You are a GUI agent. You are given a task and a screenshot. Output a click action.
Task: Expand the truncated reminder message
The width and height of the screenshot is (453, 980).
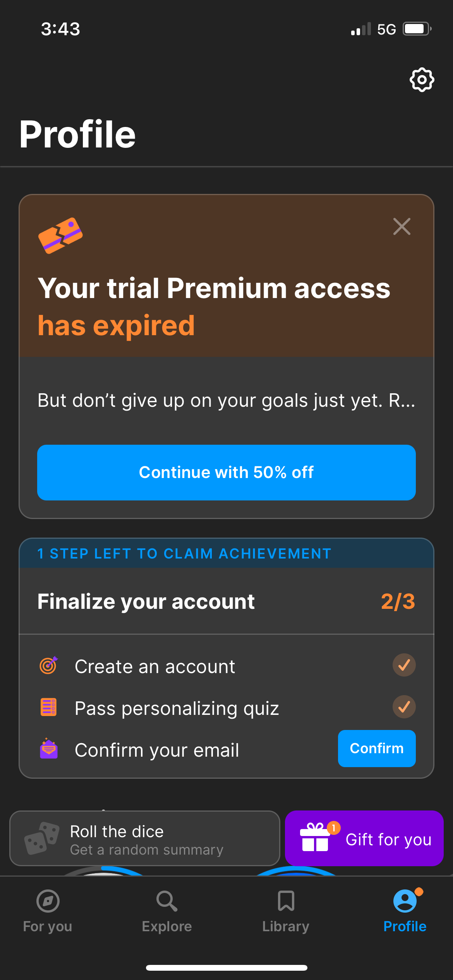click(226, 401)
